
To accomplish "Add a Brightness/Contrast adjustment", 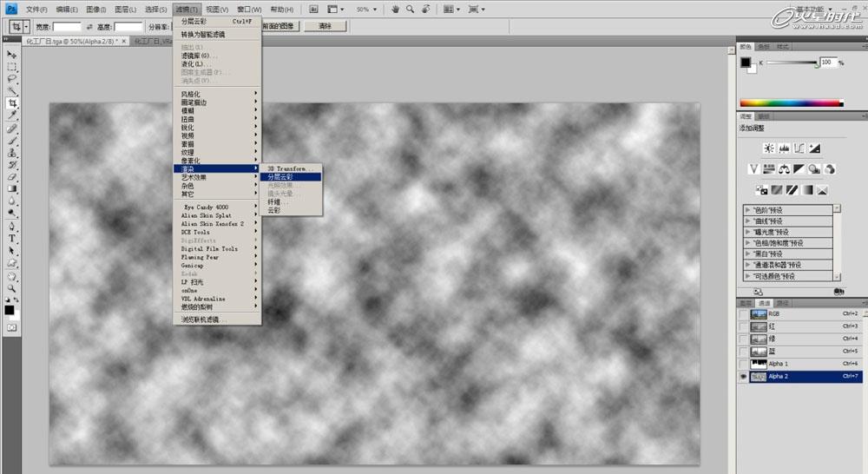I will pyautogui.click(x=769, y=148).
